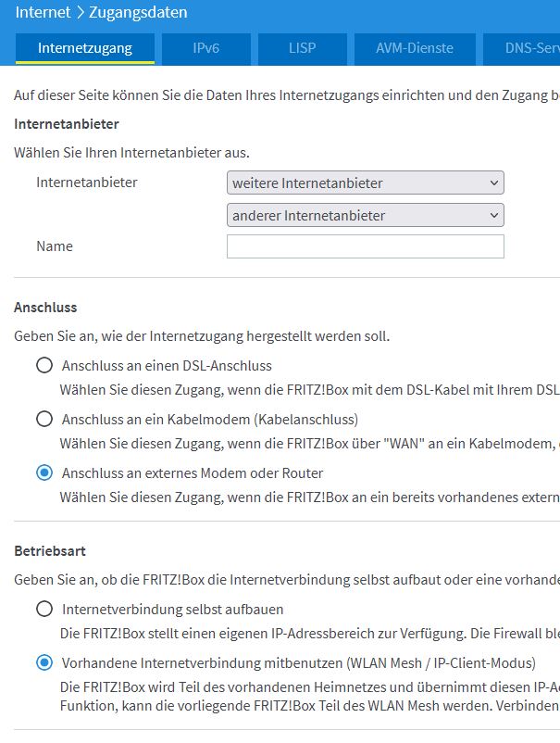Click the 'Internetanbieter' label beside first dropdown
The image size is (560, 743).
87,183
